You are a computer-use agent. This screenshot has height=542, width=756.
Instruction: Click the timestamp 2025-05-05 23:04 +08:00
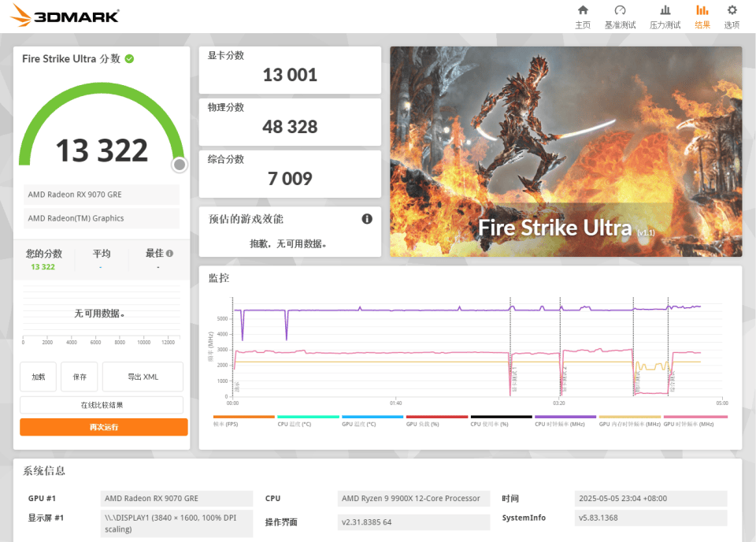coord(651,499)
